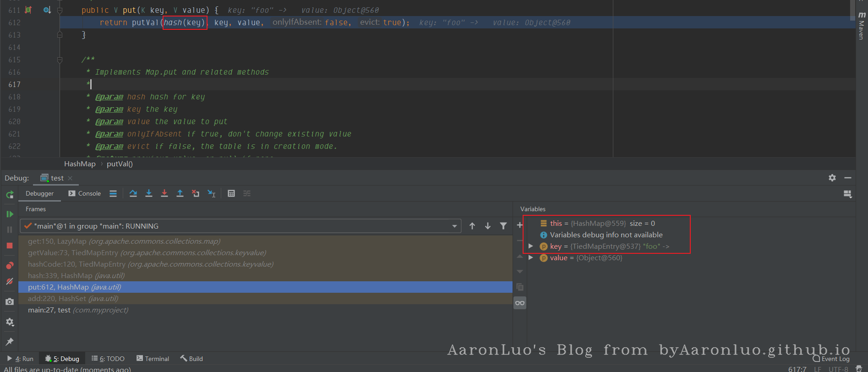
Task: Click the red Force Step Into icon
Action: tap(164, 193)
